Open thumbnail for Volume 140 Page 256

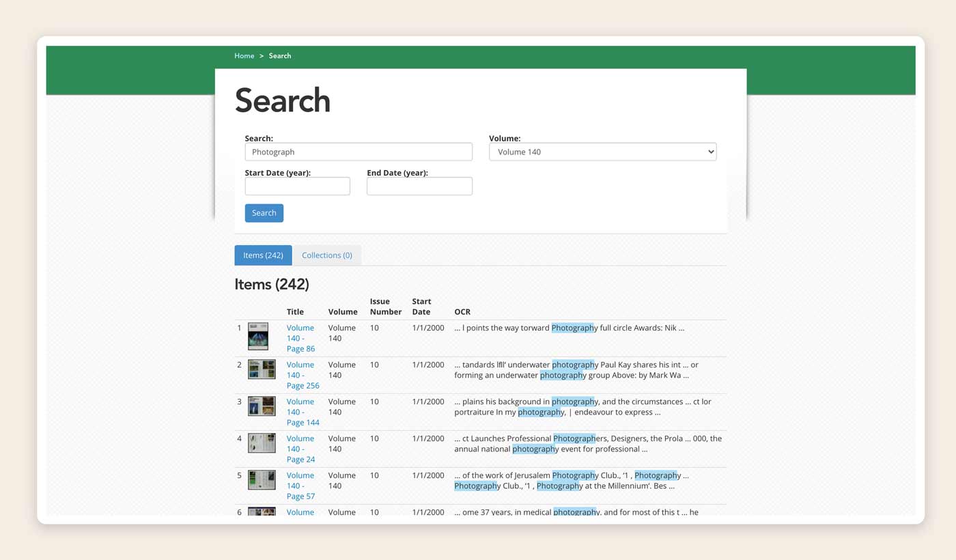pyautogui.click(x=262, y=369)
